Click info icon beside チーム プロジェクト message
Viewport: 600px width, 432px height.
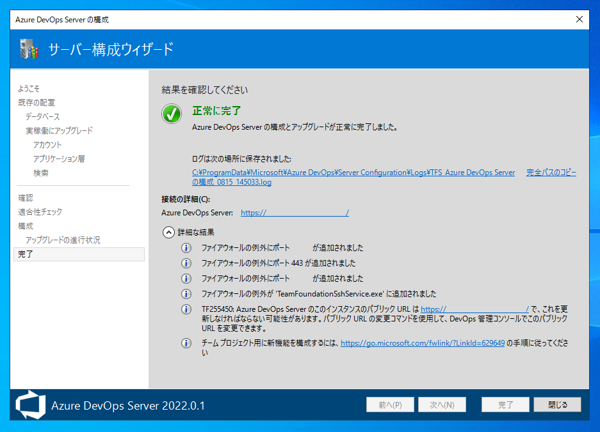point(186,343)
